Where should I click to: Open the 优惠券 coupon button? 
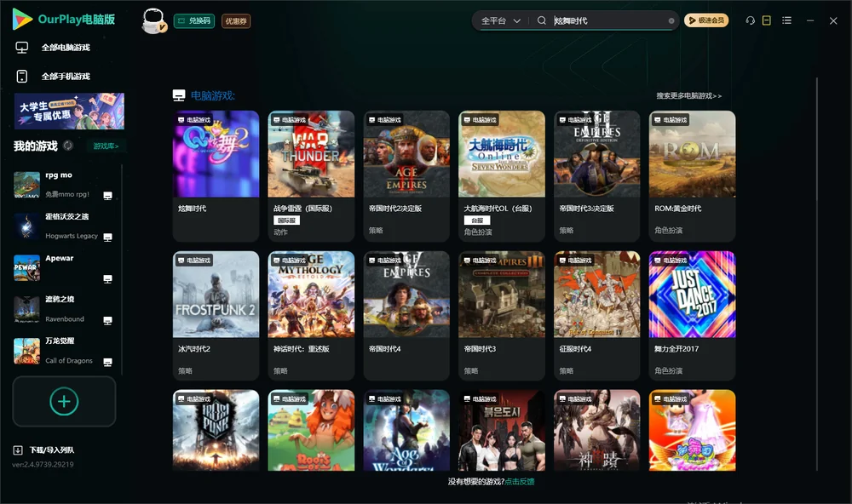(x=236, y=20)
